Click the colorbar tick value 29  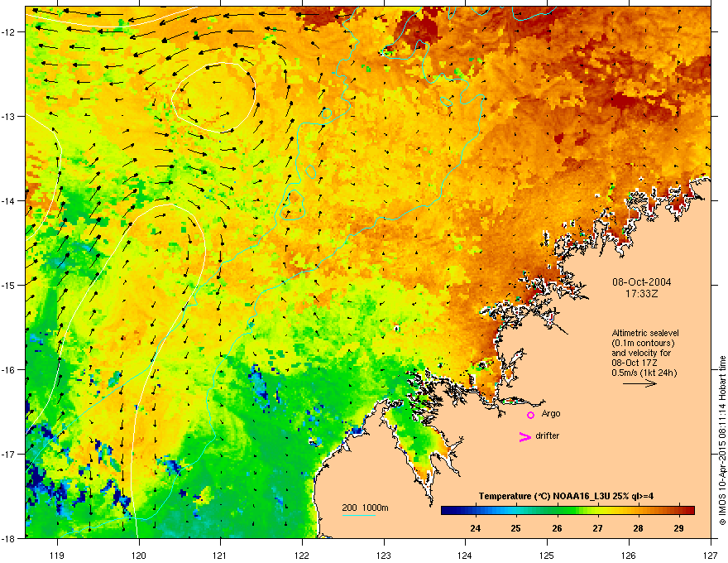678,528
